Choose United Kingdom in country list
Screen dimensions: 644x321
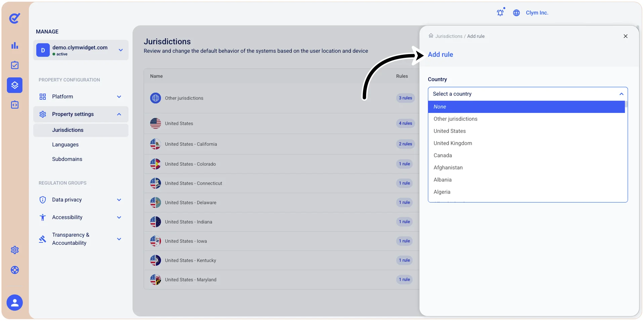pyautogui.click(x=526, y=143)
